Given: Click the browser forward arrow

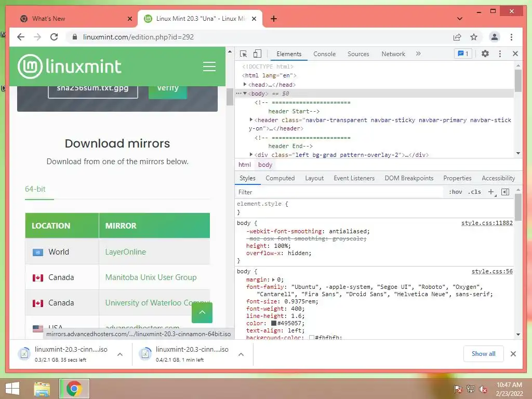Looking at the screenshot, I should (x=37, y=37).
